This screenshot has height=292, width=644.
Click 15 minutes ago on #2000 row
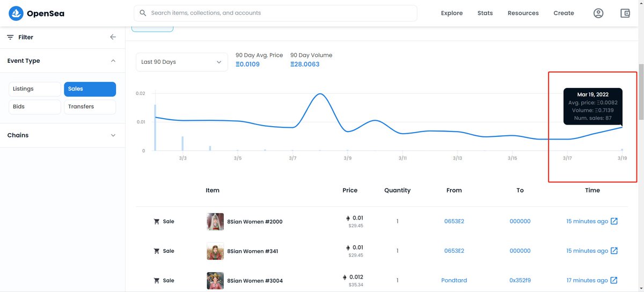click(x=587, y=221)
